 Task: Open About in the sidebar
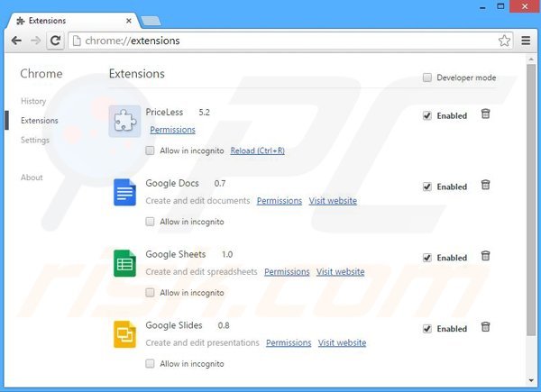tap(32, 178)
